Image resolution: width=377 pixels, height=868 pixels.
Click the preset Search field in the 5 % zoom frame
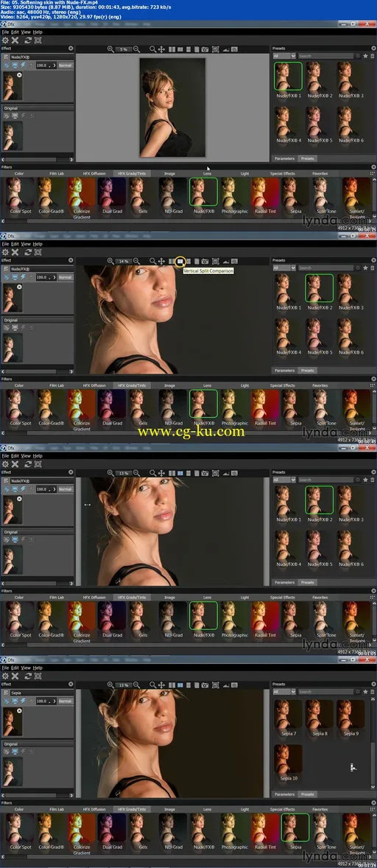327,56
